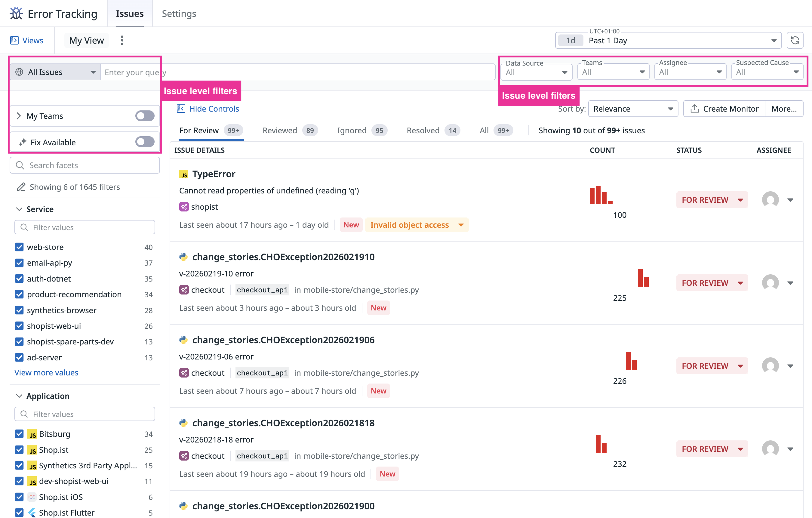The height and width of the screenshot is (518, 812).
Task: Click the shopist service icon under TypeError
Action: [x=184, y=207]
